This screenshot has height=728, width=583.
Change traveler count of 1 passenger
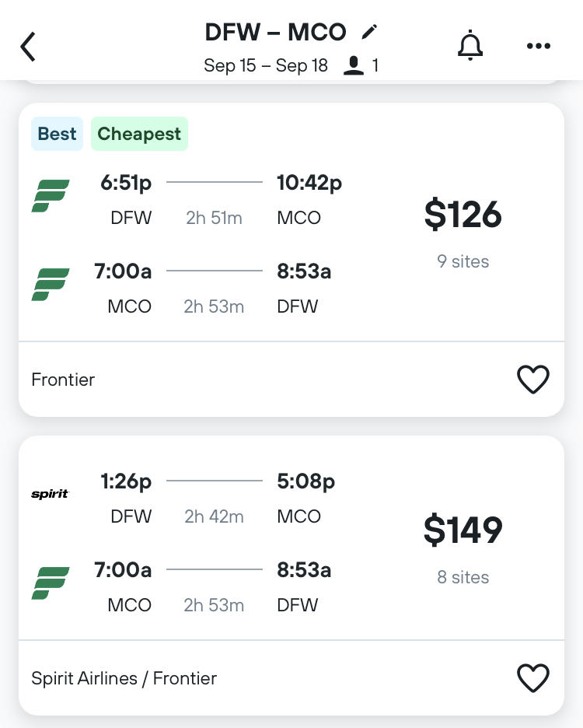tap(362, 65)
